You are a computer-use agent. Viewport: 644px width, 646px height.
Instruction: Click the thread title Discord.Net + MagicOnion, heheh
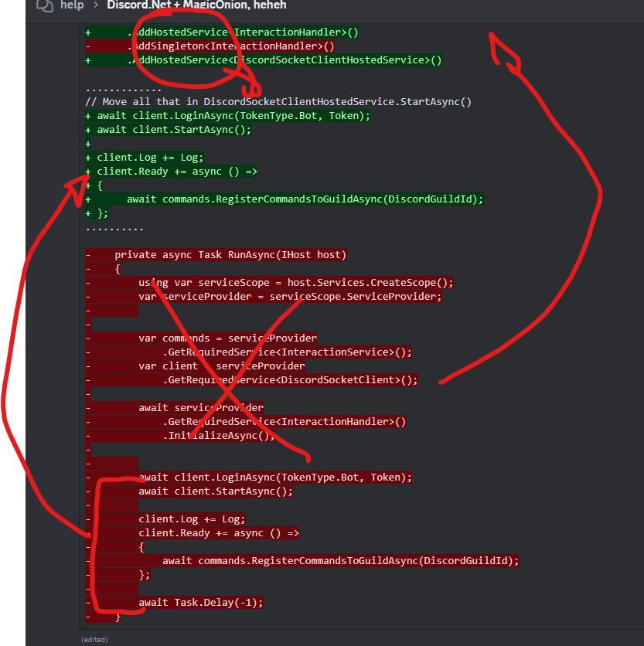click(x=196, y=5)
